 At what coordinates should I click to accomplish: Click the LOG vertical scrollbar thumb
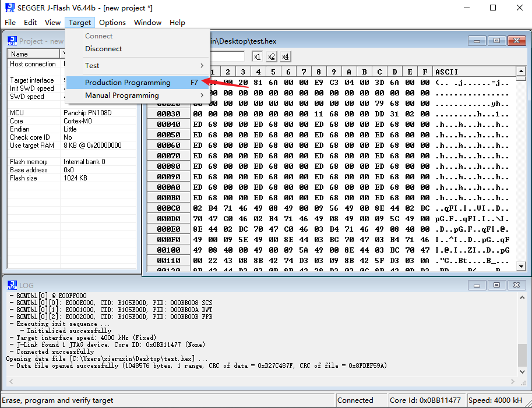tap(522, 355)
